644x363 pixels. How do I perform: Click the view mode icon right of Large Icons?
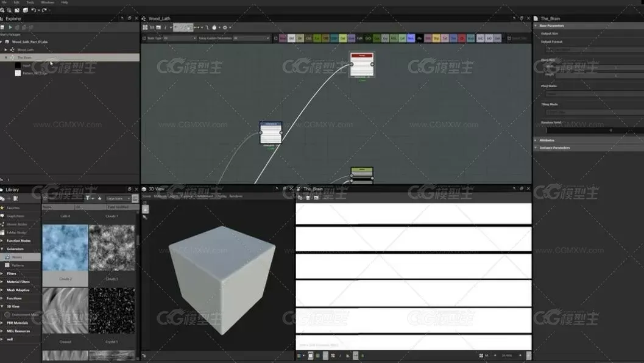coord(135,198)
